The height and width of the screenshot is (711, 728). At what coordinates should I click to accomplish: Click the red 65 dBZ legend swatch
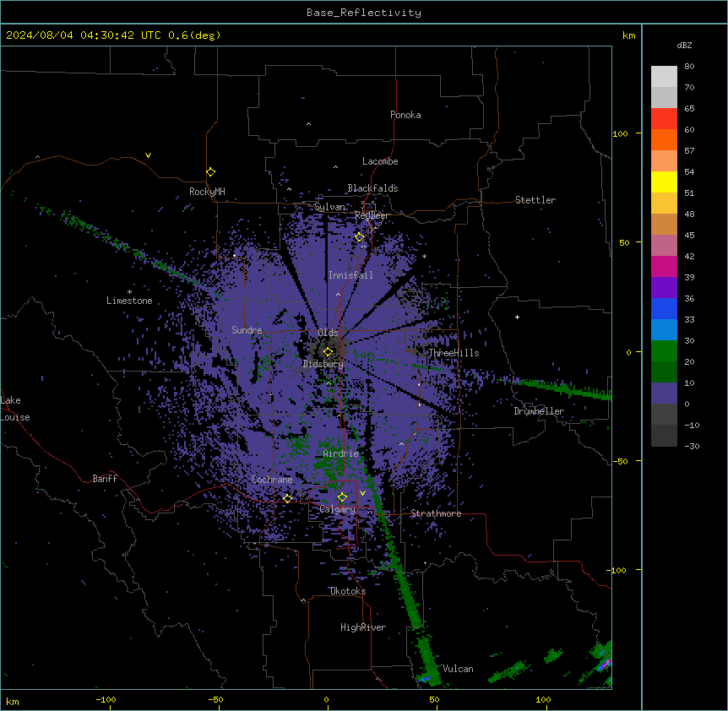click(664, 118)
